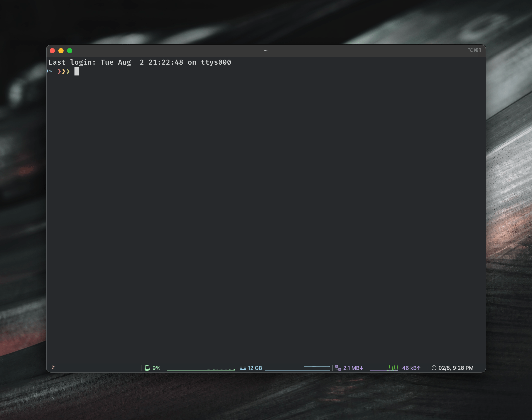Click the red prompt chevron arrow
Screen dimensions: 532x420
(x=59, y=72)
